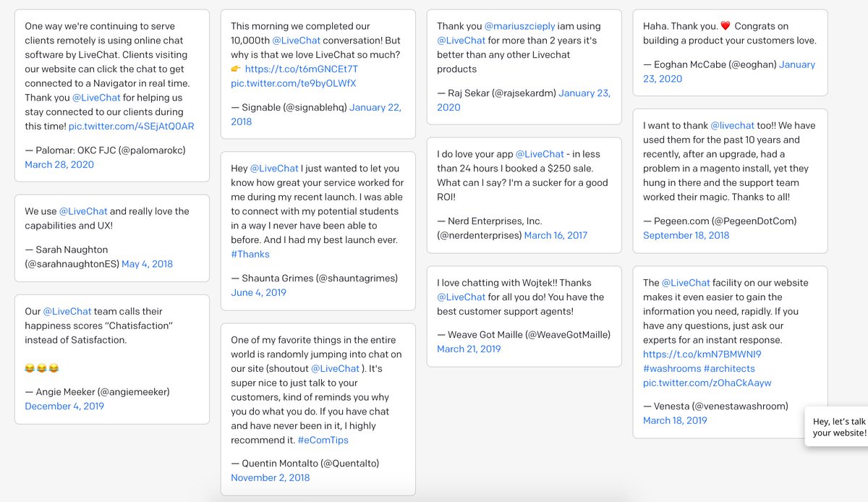Select author text "— Eoghan McCabe (@eoghan)"
The width and height of the screenshot is (868, 502).
710,64
